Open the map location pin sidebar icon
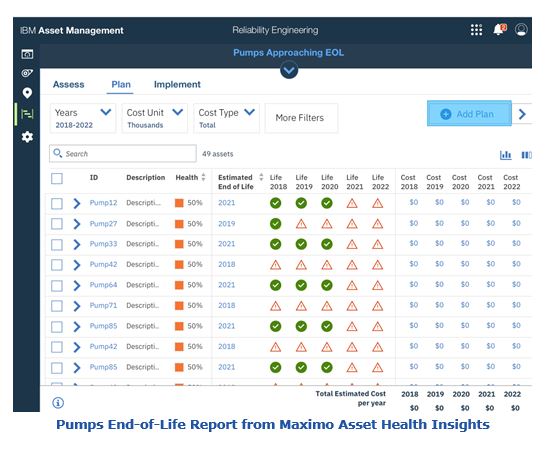Screen dimensions: 552x466 point(27,93)
